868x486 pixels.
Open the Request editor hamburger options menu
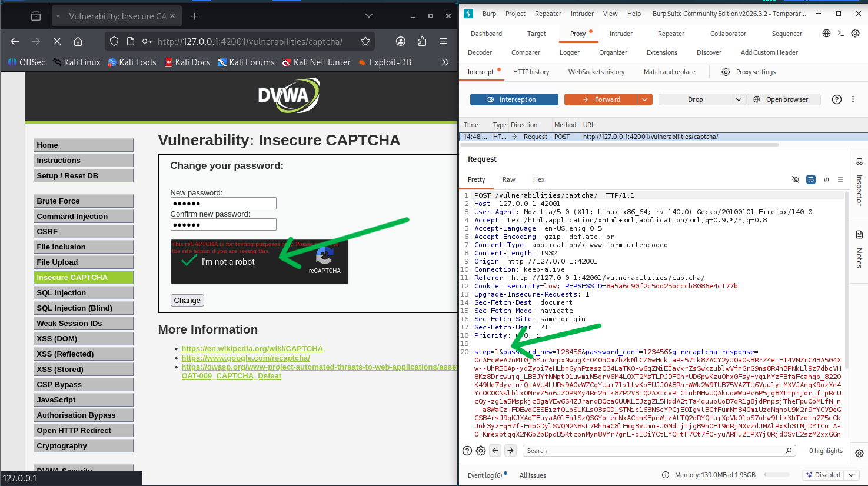tap(840, 179)
